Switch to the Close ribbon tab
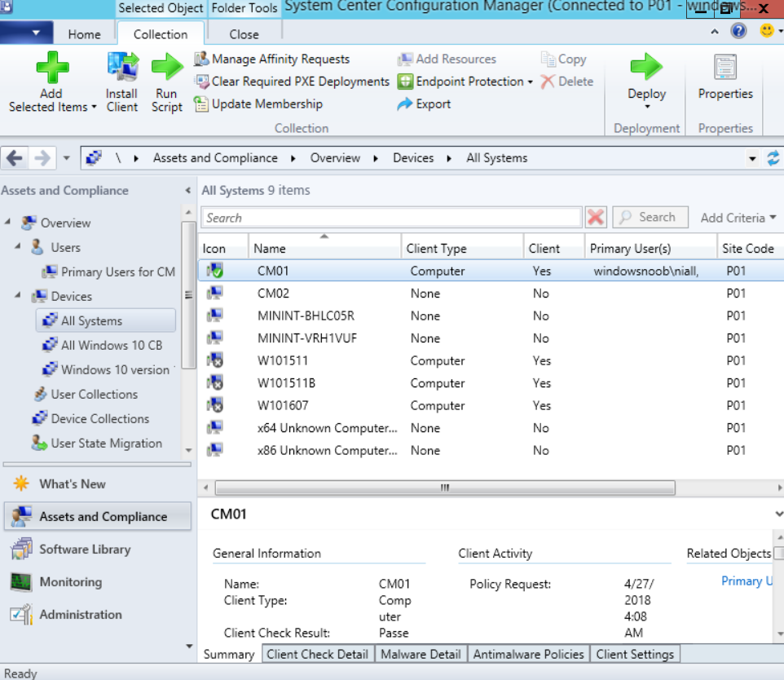Screen dimensions: 784x680 pos(244,34)
